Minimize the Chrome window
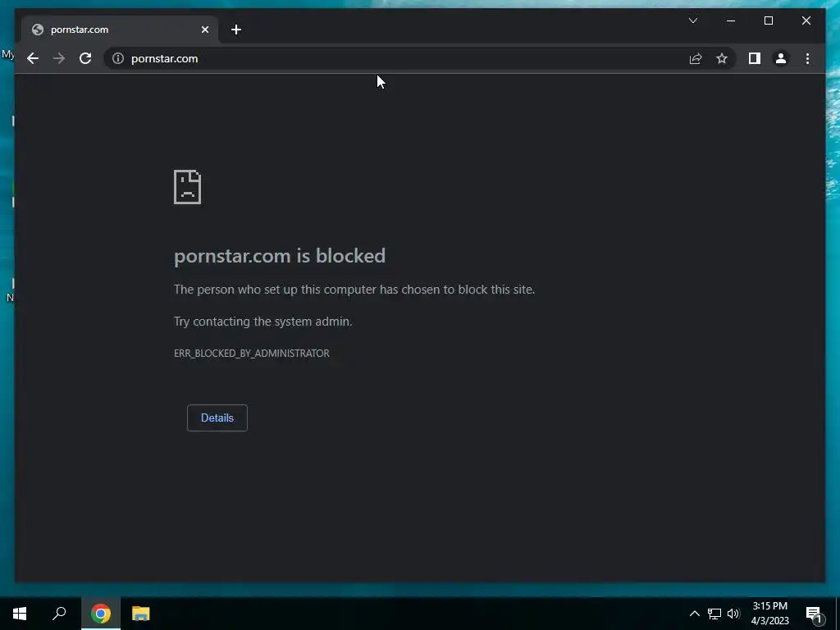840x630 pixels. coord(731,21)
